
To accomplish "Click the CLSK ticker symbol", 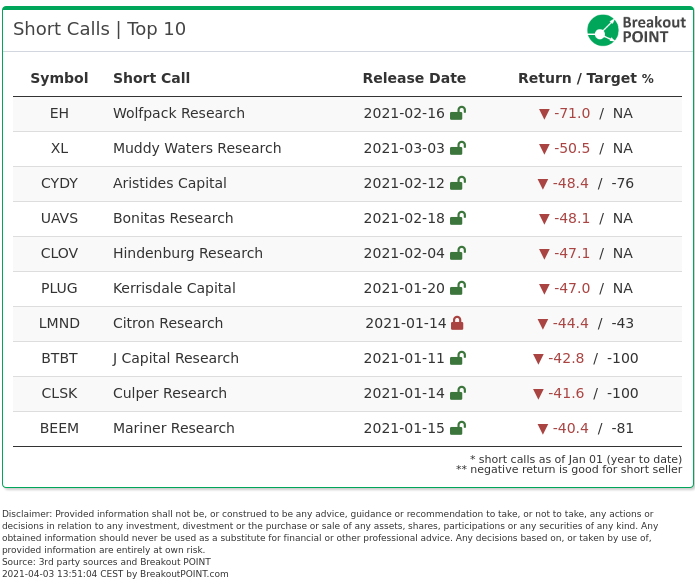I will [x=59, y=393].
